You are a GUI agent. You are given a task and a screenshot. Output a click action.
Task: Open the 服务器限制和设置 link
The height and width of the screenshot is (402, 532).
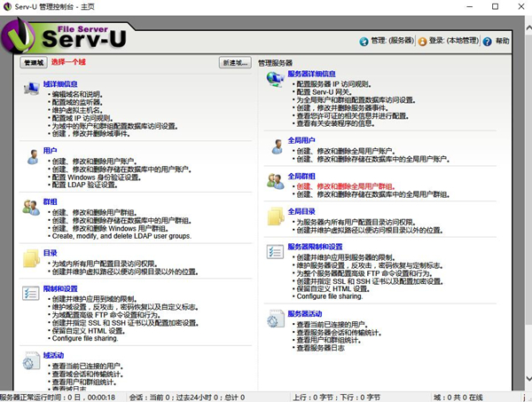point(315,247)
